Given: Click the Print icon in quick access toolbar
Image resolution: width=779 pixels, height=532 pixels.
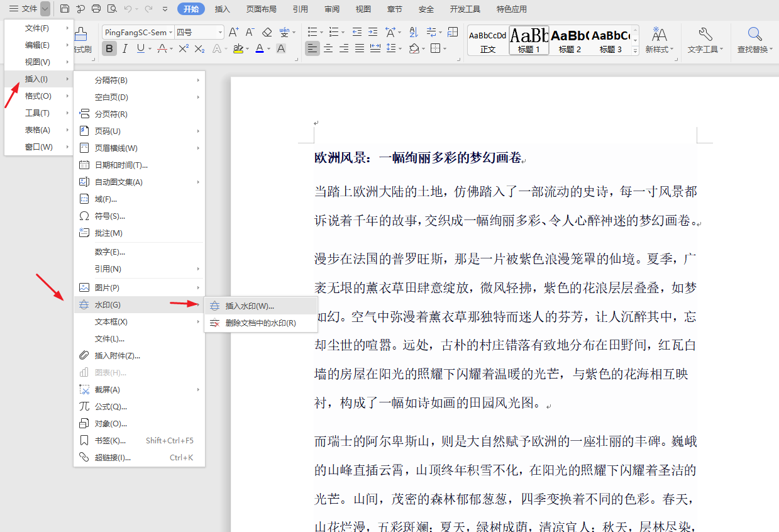Looking at the screenshot, I should click(96, 9).
